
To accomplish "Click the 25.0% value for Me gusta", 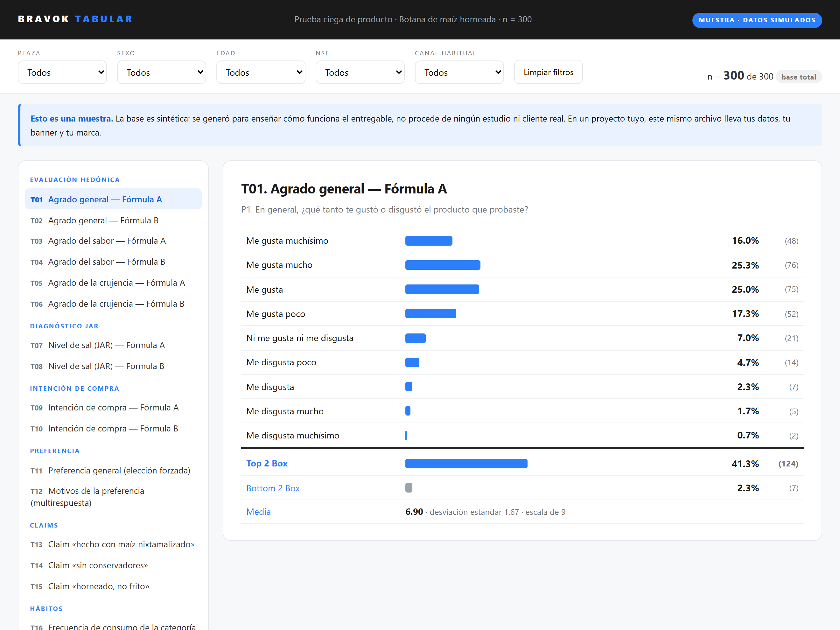I will pyautogui.click(x=745, y=289).
